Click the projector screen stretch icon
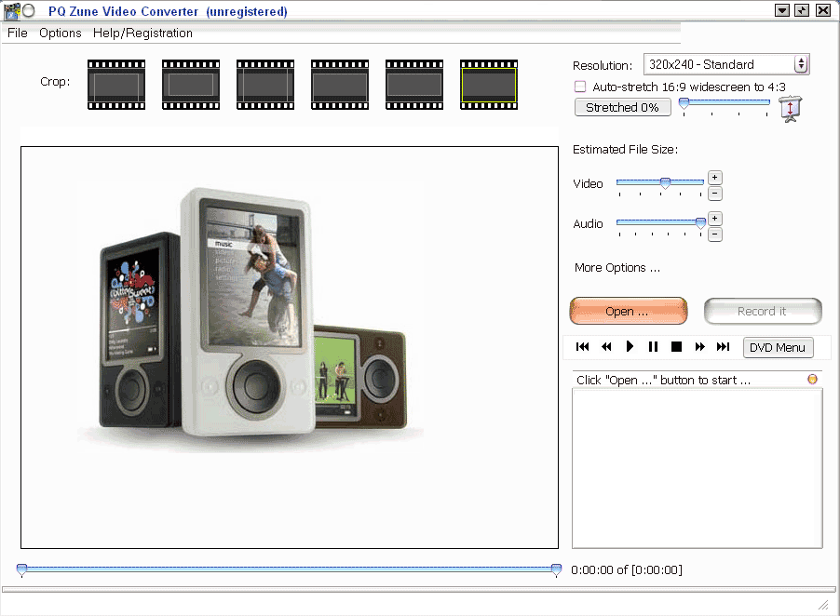 (790, 108)
